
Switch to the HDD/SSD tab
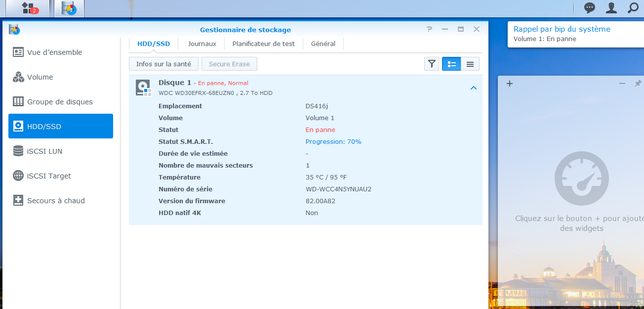coord(154,44)
